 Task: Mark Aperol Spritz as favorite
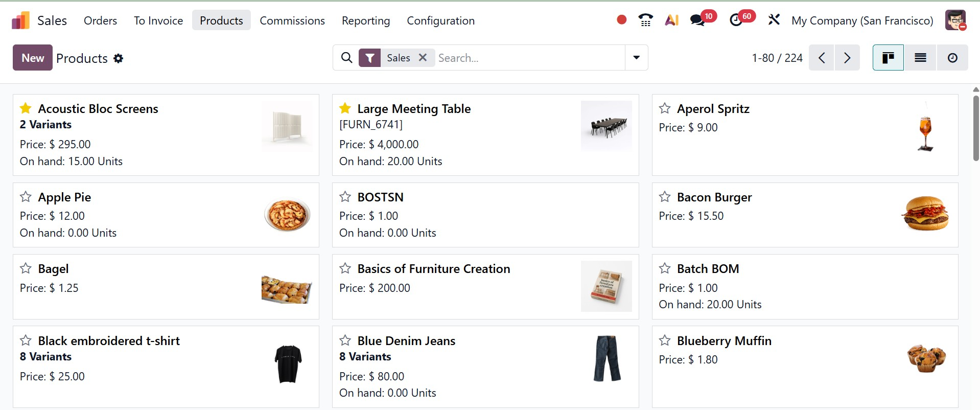tap(665, 108)
